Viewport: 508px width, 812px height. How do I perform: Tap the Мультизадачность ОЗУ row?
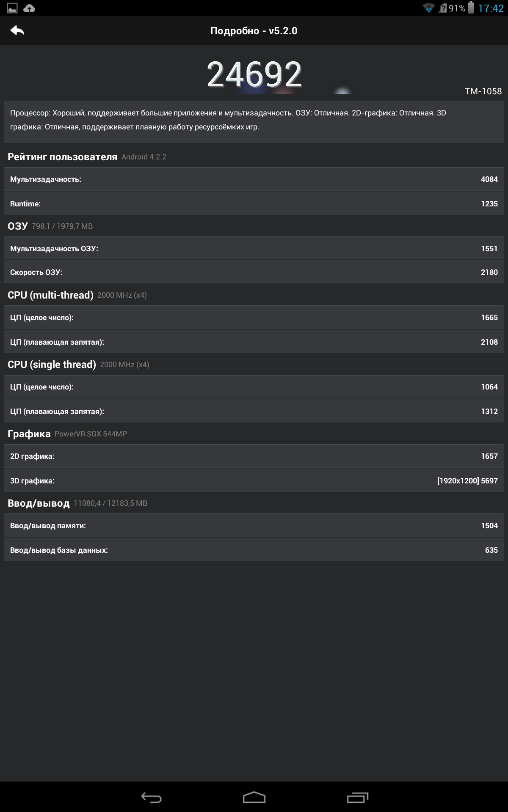click(254, 249)
